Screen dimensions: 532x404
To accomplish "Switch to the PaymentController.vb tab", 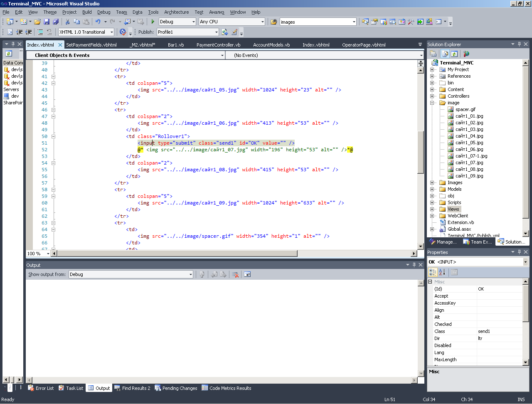I will [x=218, y=45].
